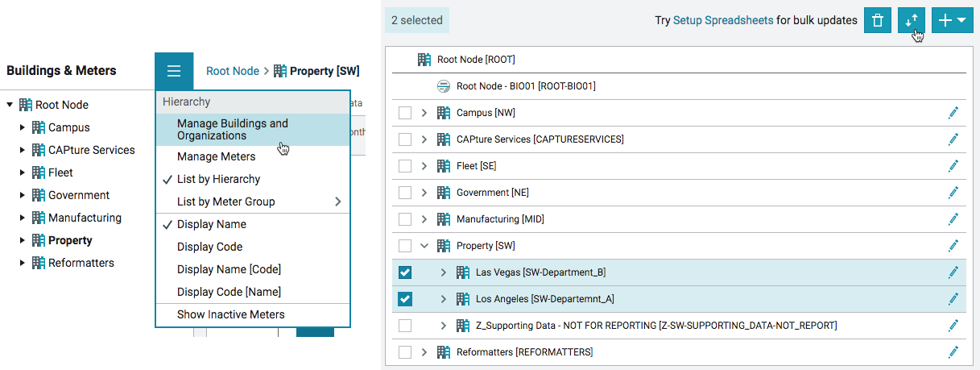Choose Display Name option

(x=253, y=224)
